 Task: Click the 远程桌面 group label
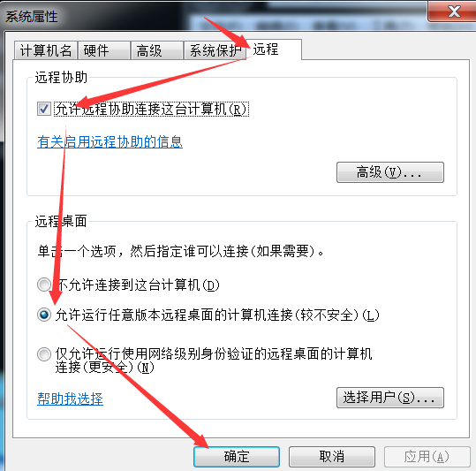61,221
